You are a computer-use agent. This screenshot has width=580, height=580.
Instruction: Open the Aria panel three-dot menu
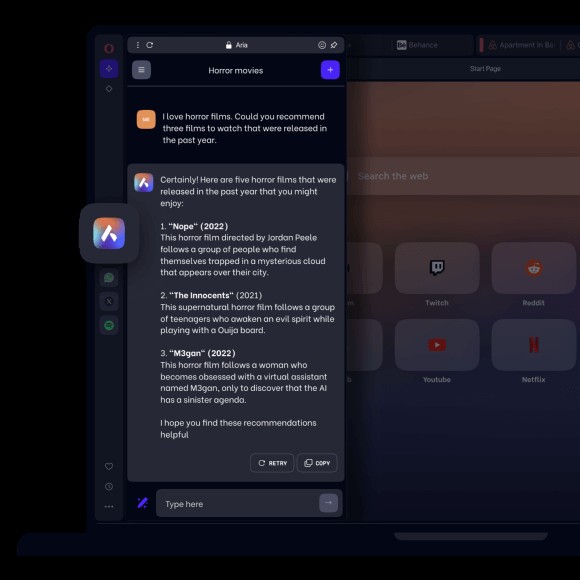click(x=138, y=45)
